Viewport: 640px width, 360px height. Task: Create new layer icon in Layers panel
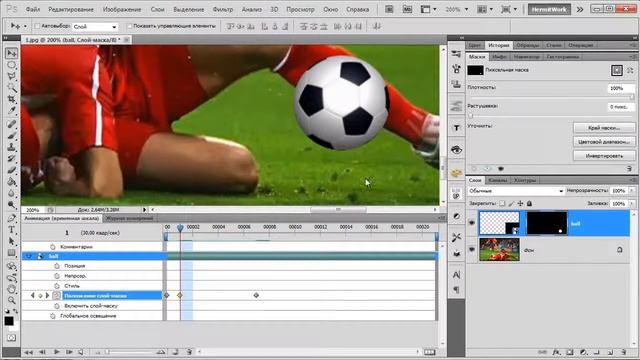(610, 352)
